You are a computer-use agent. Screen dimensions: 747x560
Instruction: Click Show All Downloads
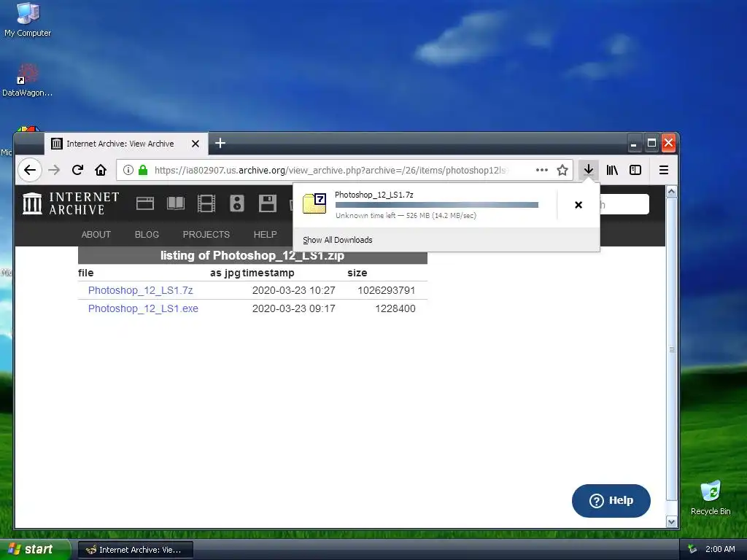tap(337, 240)
